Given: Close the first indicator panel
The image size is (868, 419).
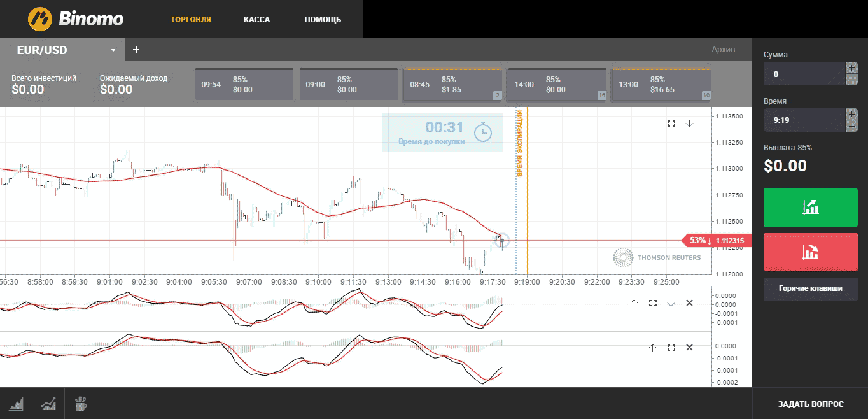Looking at the screenshot, I should 689,303.
